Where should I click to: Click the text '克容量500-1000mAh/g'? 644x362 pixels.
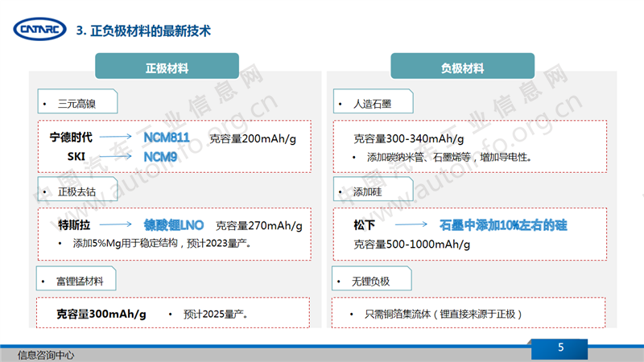click(x=412, y=245)
